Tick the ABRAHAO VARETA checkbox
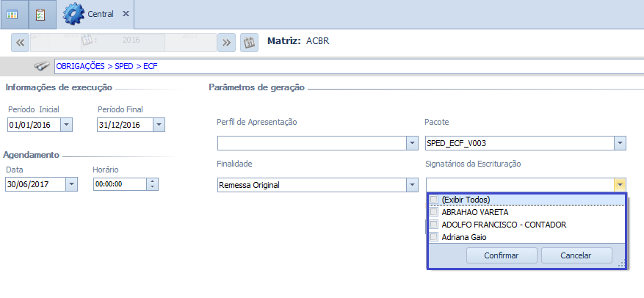The height and width of the screenshot is (298, 644). click(435, 212)
